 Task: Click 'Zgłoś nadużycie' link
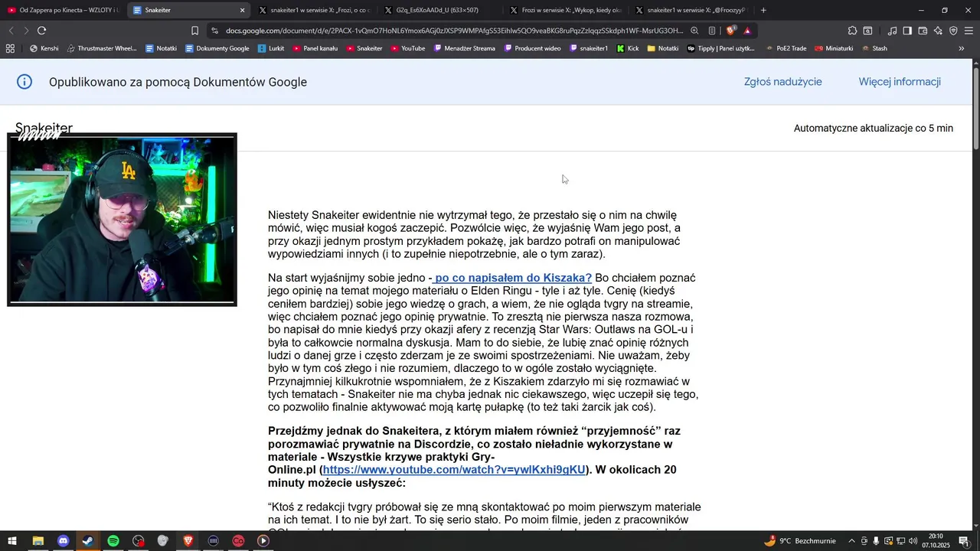tap(782, 82)
